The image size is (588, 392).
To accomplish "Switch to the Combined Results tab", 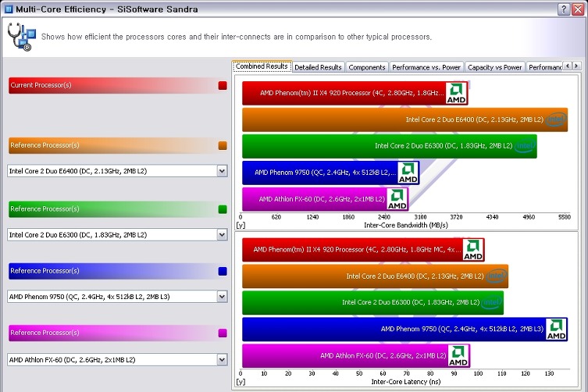I will pyautogui.click(x=262, y=66).
